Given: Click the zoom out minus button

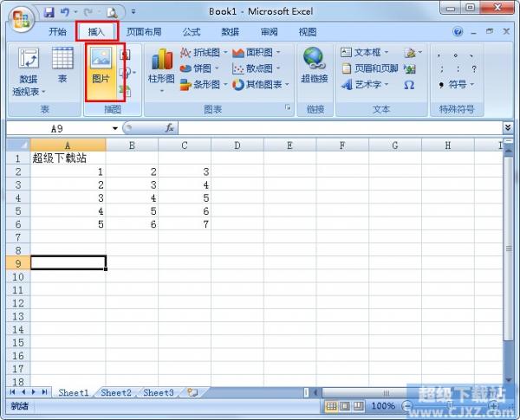Looking at the screenshot, I should coord(407,406).
